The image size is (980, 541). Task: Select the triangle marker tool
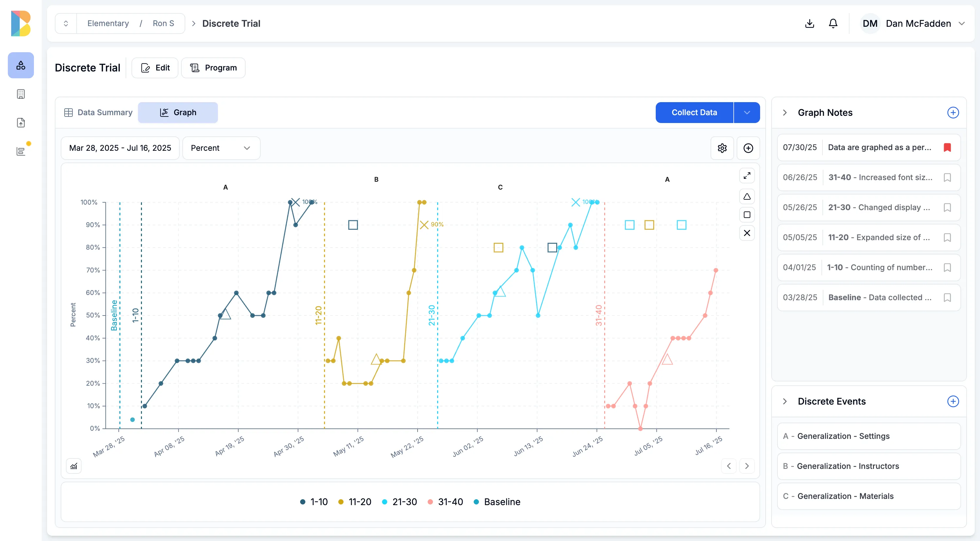[x=747, y=197]
